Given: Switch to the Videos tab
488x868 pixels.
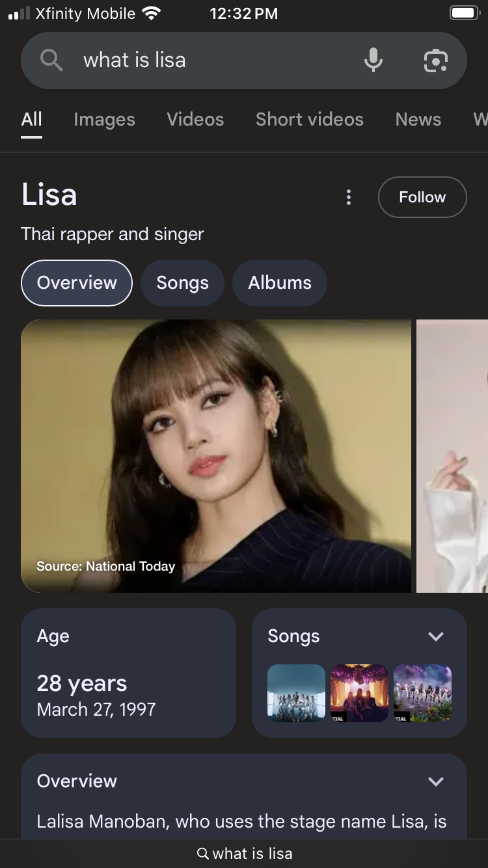Looking at the screenshot, I should point(195,120).
